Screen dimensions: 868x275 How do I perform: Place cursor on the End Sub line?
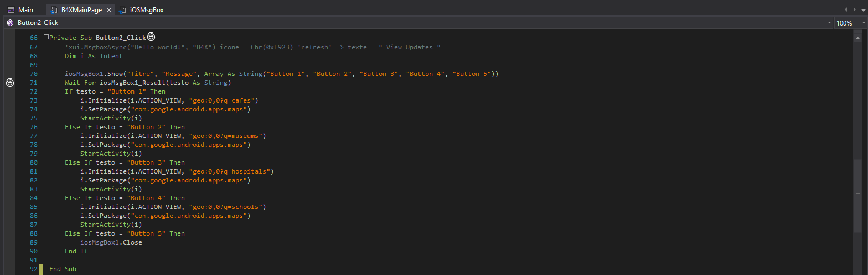click(x=63, y=269)
